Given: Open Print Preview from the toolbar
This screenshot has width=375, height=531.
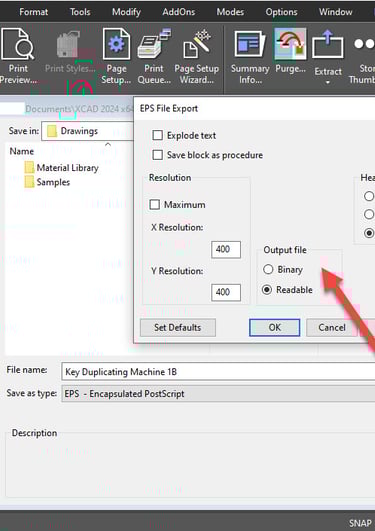Looking at the screenshot, I should tap(18, 56).
